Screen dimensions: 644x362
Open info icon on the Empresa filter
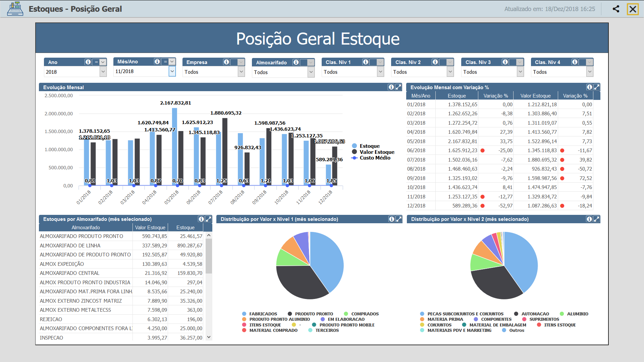(x=226, y=62)
